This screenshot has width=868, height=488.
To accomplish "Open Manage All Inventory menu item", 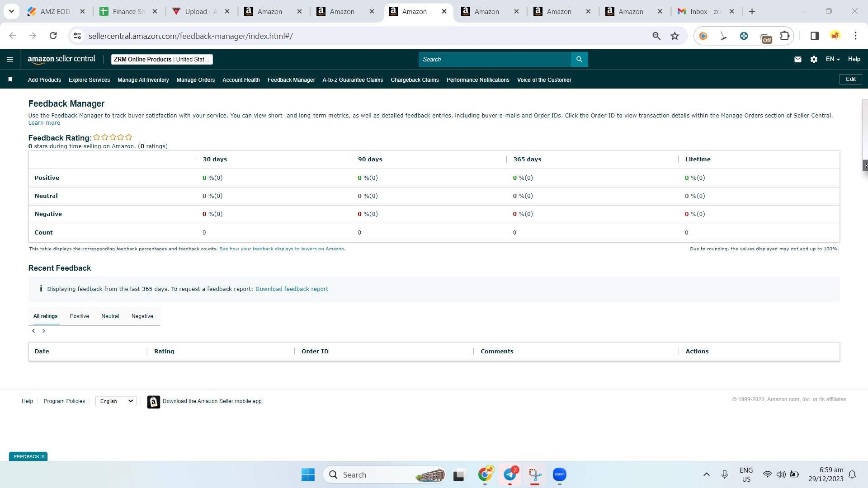I will coord(143,80).
